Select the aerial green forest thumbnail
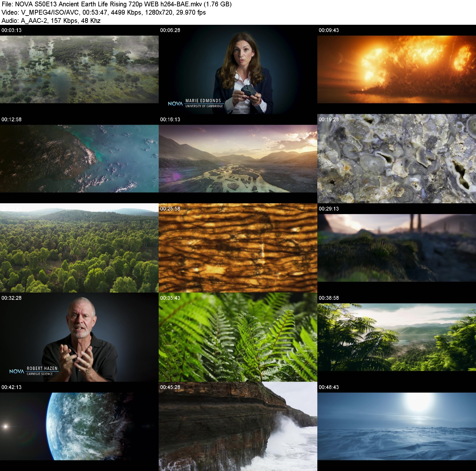This screenshot has height=471, width=476. (x=79, y=248)
